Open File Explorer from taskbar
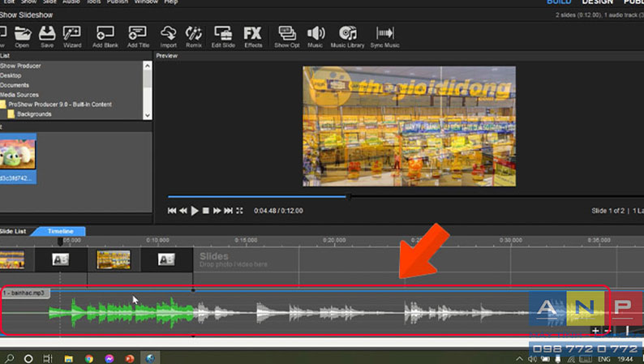 click(x=69, y=358)
